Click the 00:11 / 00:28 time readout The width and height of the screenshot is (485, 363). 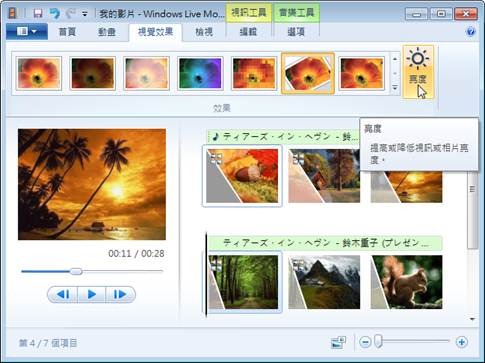point(136,254)
